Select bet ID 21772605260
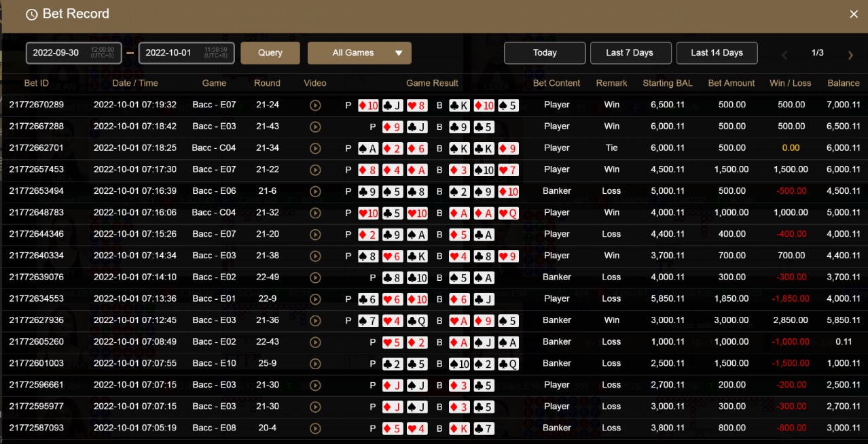868x444 pixels. click(36, 342)
